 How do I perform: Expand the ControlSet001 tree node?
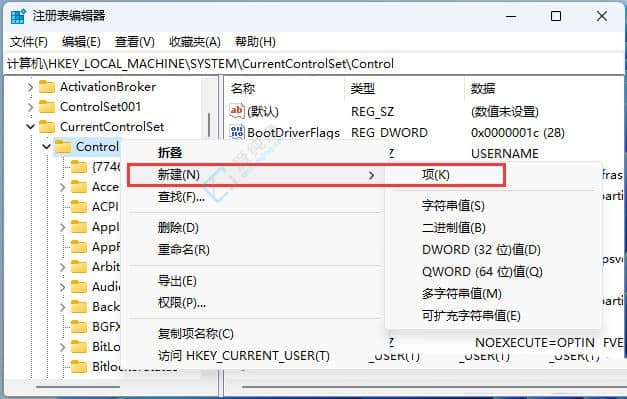[30, 107]
